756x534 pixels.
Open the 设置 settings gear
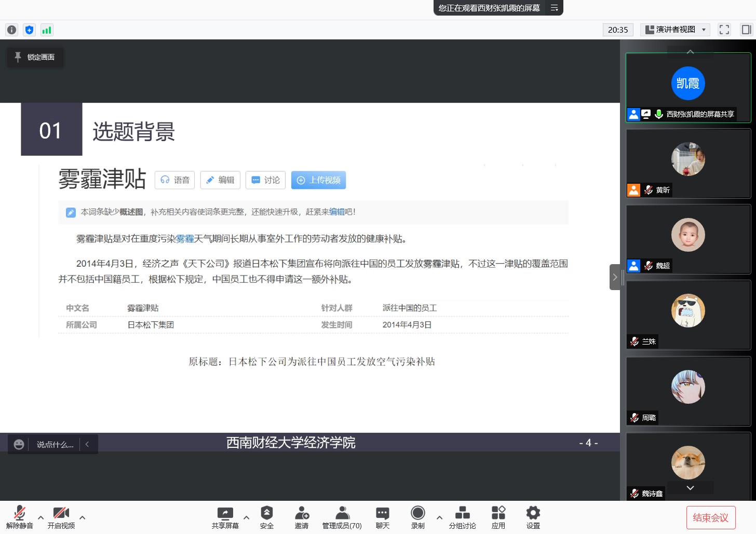533,517
